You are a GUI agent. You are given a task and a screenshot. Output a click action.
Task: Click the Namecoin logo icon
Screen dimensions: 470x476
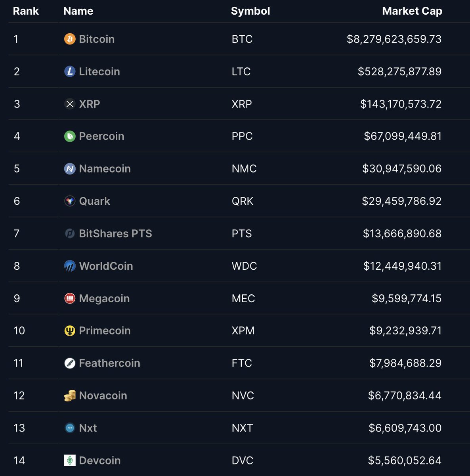point(70,169)
